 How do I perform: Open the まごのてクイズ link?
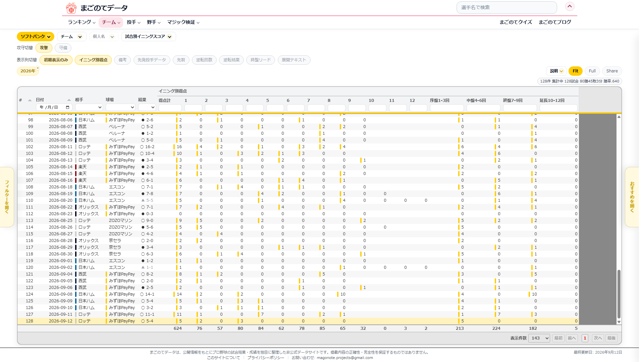click(x=516, y=22)
